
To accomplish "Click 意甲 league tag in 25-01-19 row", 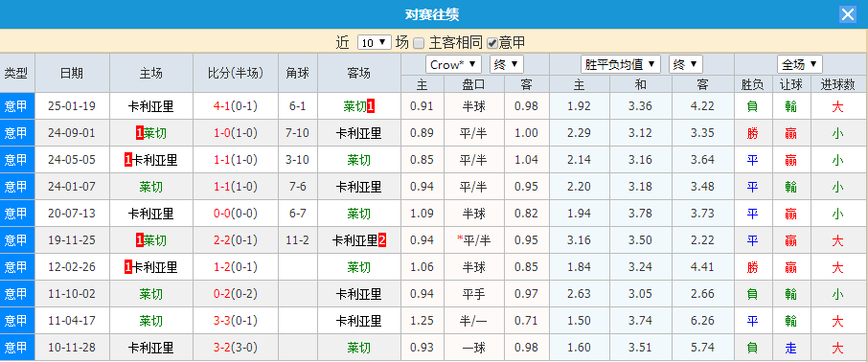I will point(16,106).
